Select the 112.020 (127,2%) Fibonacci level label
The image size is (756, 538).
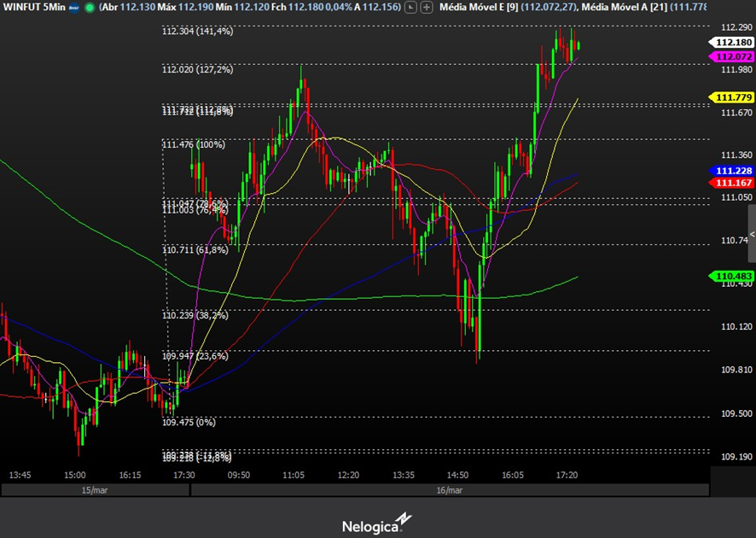[198, 69]
